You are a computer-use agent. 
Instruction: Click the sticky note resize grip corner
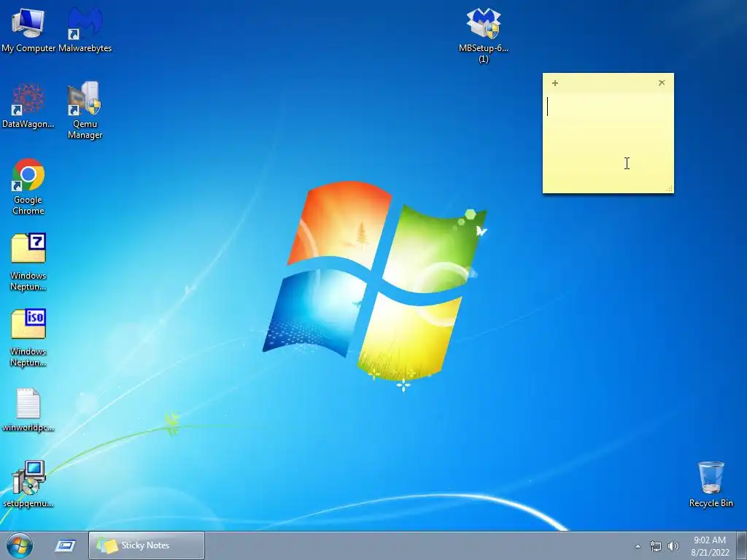(670, 189)
